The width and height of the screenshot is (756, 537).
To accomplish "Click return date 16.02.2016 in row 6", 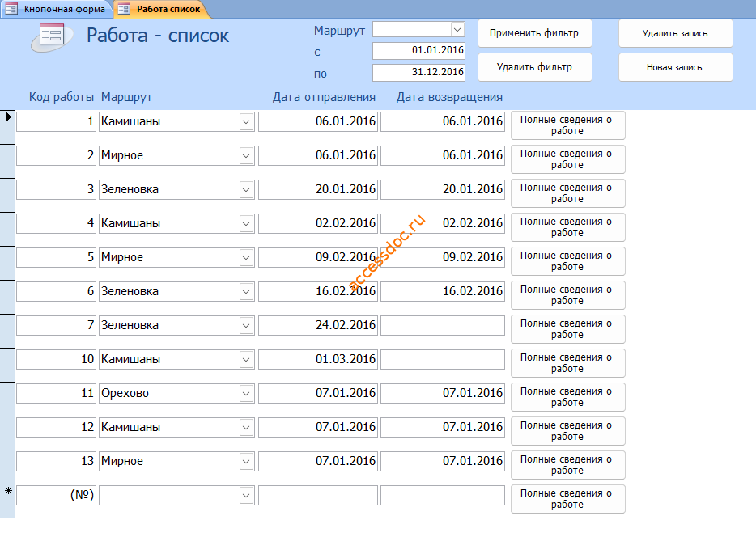I will pos(443,291).
